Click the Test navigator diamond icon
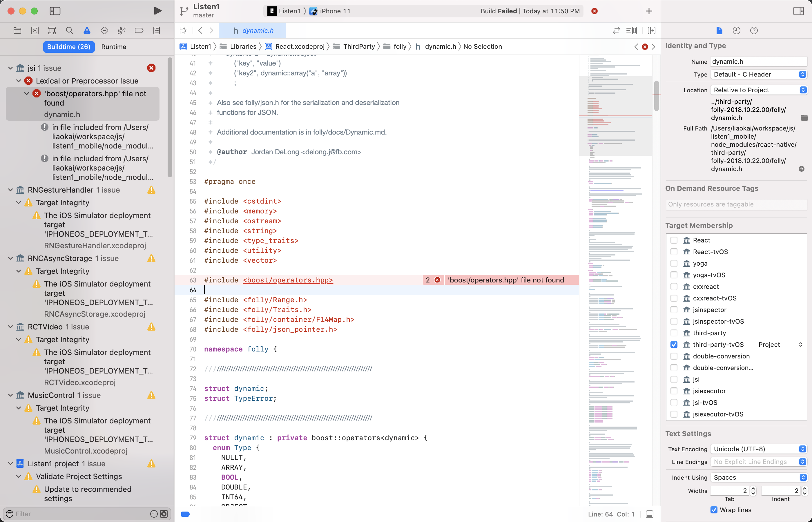The height and width of the screenshot is (522, 812). pos(104,30)
